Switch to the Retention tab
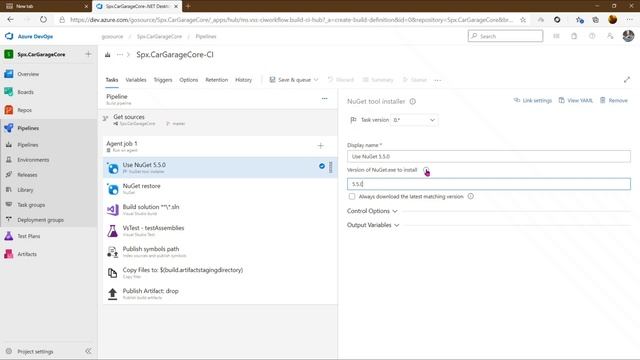 pos(217,80)
